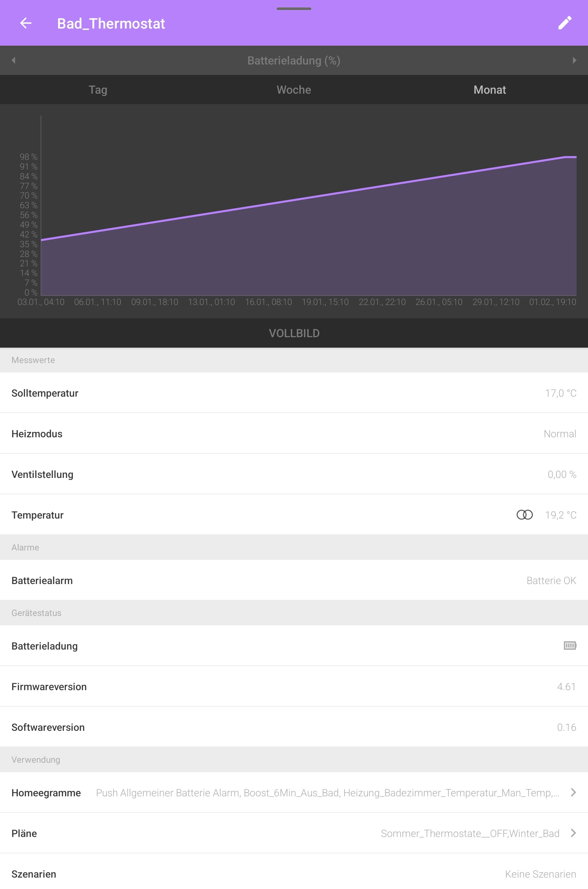Image resolution: width=588 pixels, height=889 pixels.
Task: Tap the chart line end near 01.02.
Action: (571, 157)
